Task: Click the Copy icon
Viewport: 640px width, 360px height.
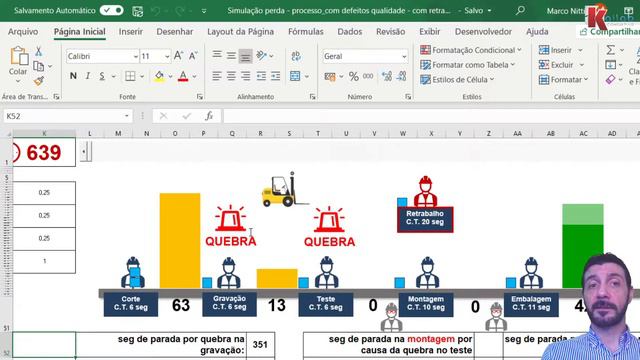Action: [39, 66]
